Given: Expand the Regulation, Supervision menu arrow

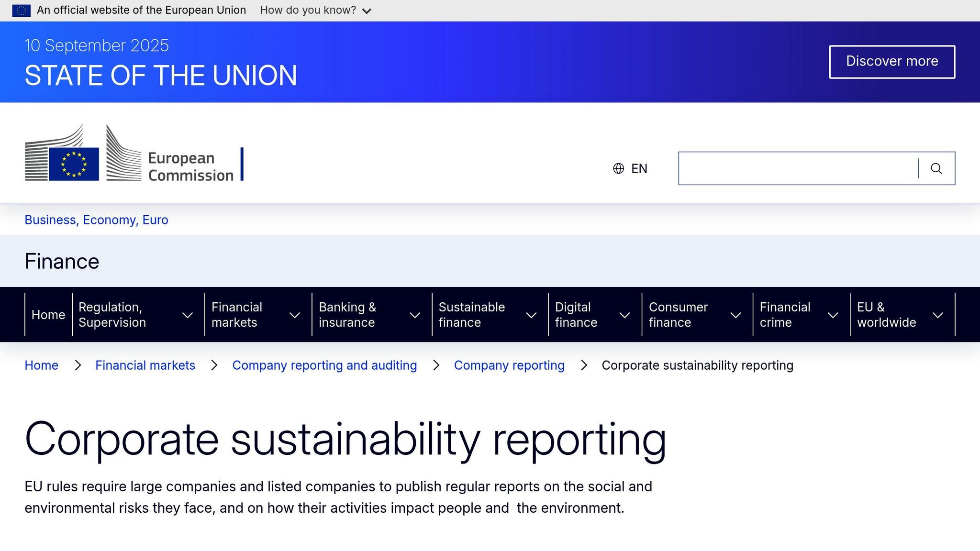Looking at the screenshot, I should (x=188, y=315).
